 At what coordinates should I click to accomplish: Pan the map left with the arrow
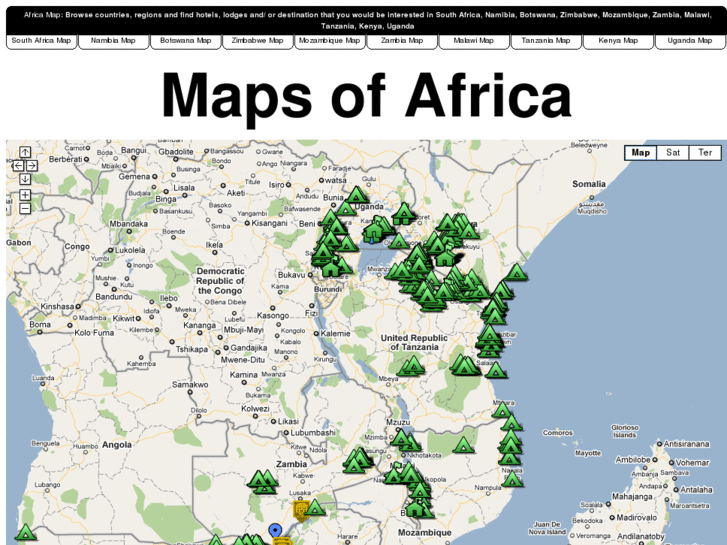[x=18, y=166]
